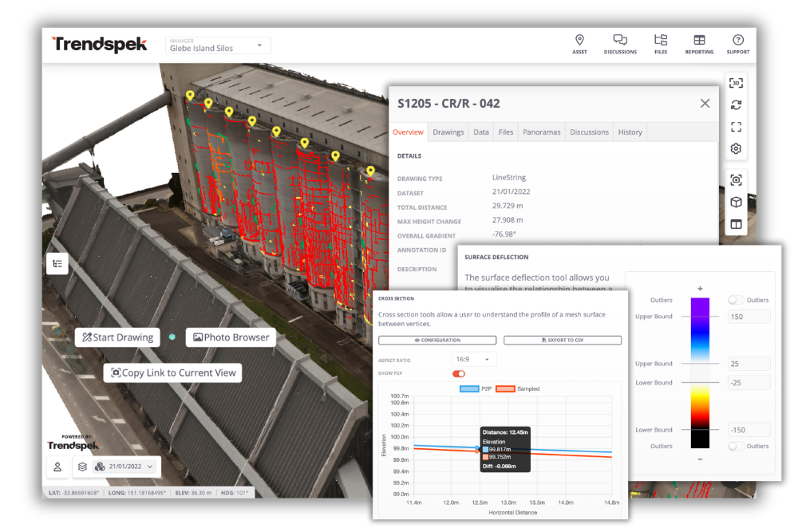Toggle the P2P legend series
Screen dimensions: 798x532
[x=476, y=388]
